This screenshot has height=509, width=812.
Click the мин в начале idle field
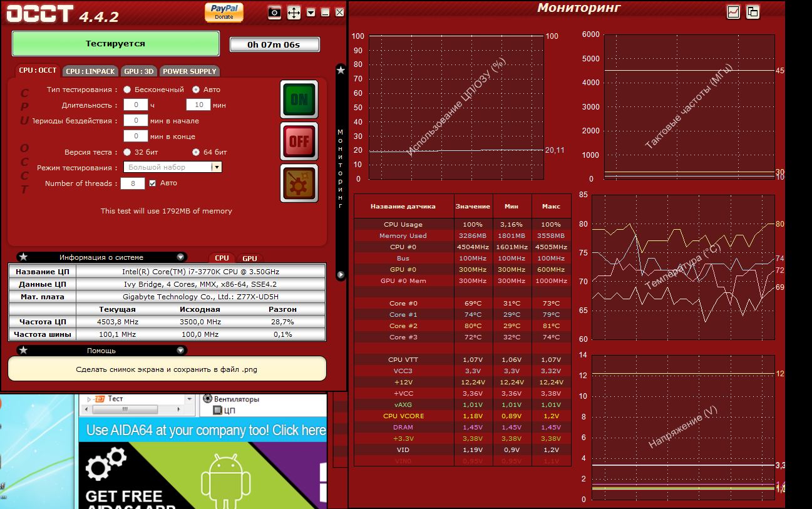click(x=135, y=120)
